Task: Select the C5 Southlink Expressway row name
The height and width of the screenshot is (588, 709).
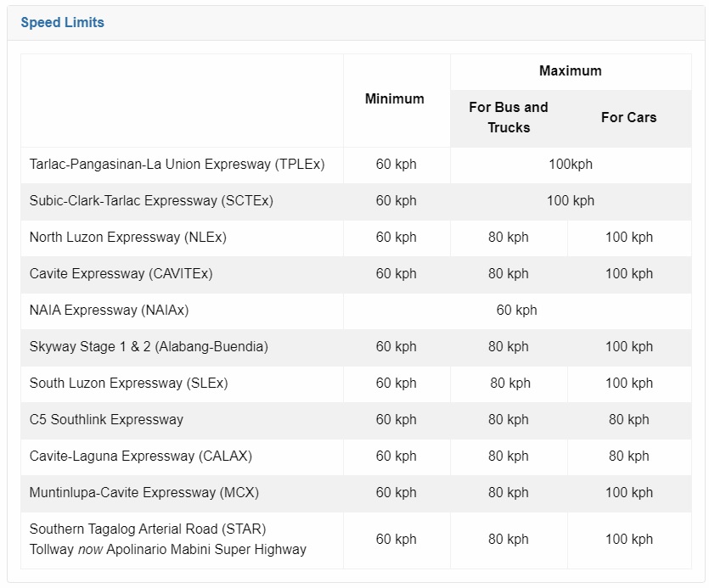Action: pyautogui.click(x=106, y=420)
